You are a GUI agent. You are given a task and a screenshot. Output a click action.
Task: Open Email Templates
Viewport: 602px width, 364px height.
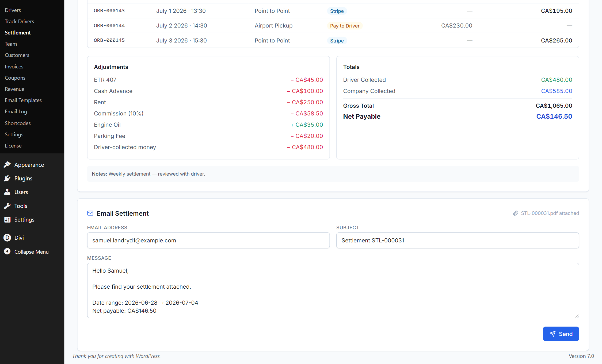pyautogui.click(x=23, y=100)
